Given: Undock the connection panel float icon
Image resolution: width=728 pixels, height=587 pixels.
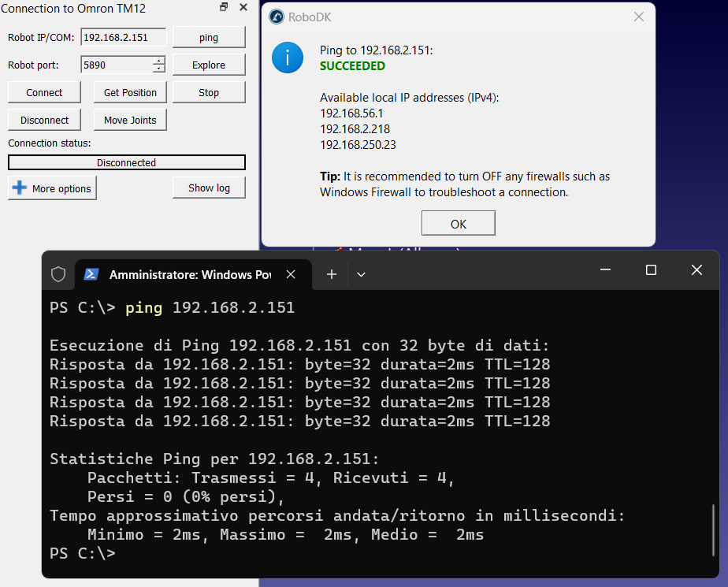Looking at the screenshot, I should coord(224,7).
